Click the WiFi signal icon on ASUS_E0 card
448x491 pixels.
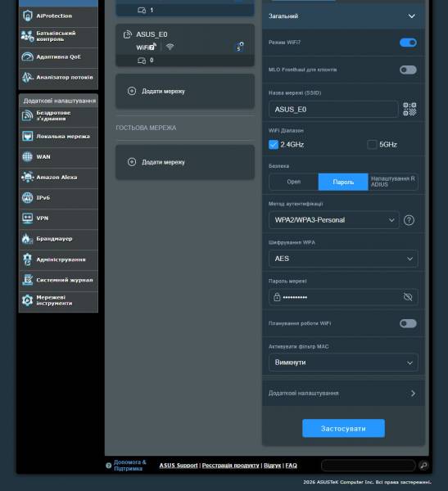coord(170,47)
